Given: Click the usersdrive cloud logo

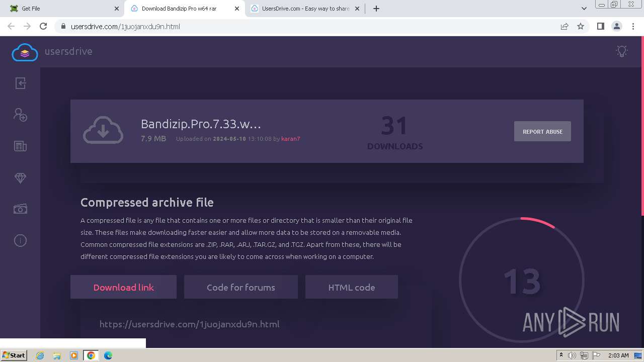Looking at the screenshot, I should point(25,52).
